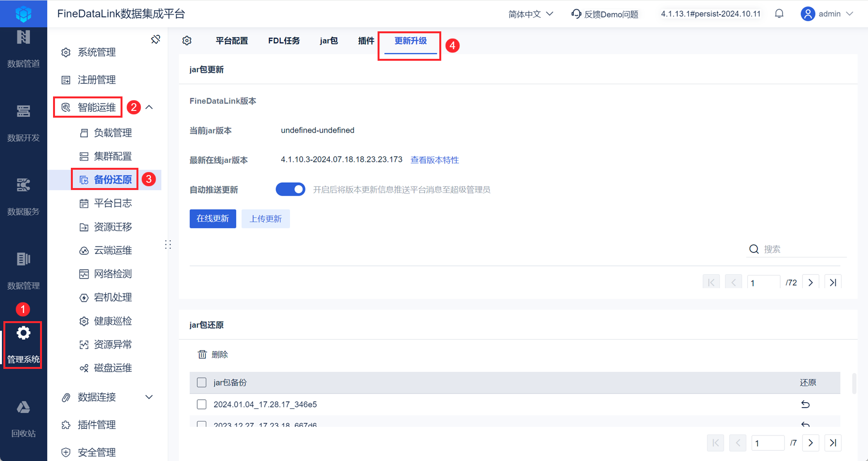Jump to last page of jar包更新 list
The width and height of the screenshot is (868, 461).
(833, 283)
